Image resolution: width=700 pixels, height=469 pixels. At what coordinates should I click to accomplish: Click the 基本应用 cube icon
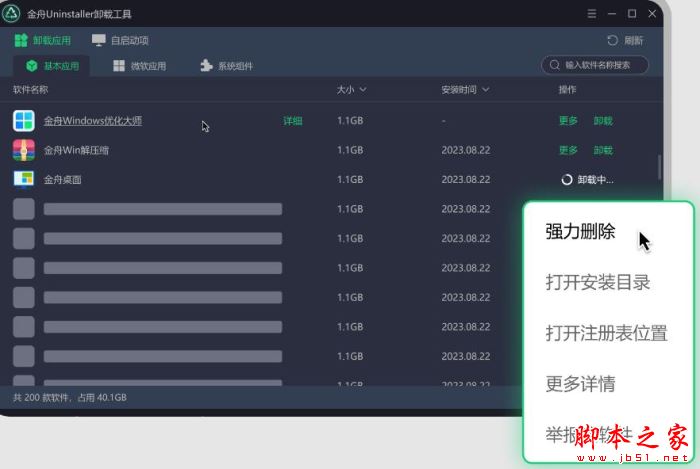(32, 66)
